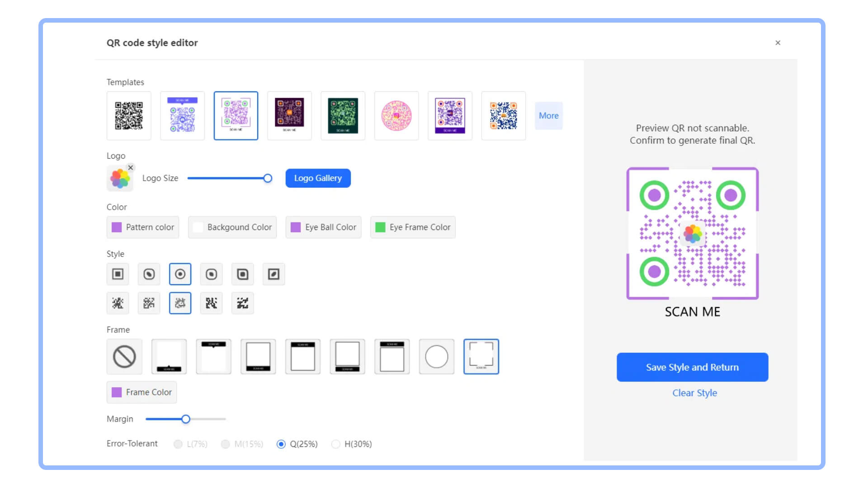Choose the first dot pattern style
This screenshot has height=488, width=868.
point(118,303)
